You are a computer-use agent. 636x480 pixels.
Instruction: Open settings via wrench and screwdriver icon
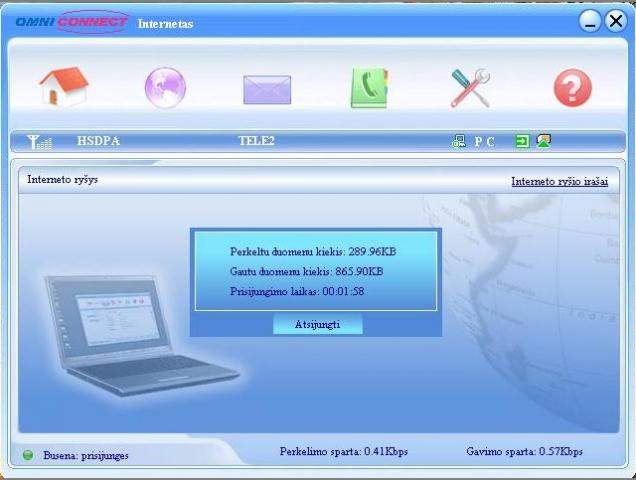[x=470, y=88]
